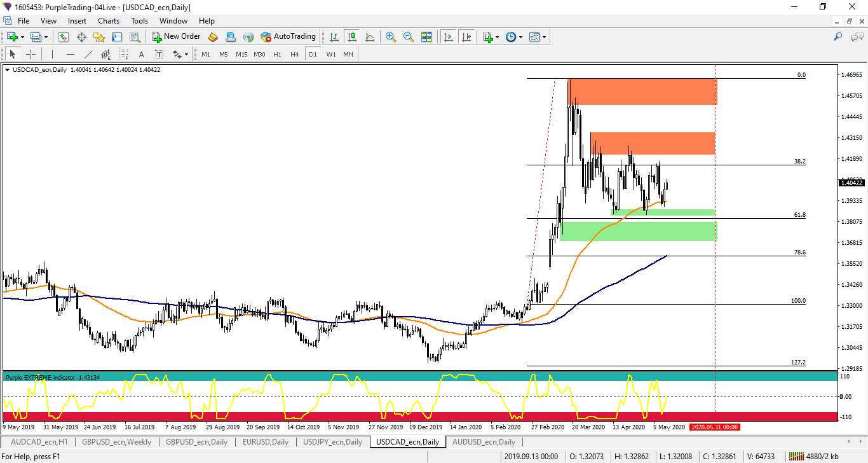The image size is (868, 463).
Task: Select the W1 timeframe
Action: pos(330,54)
